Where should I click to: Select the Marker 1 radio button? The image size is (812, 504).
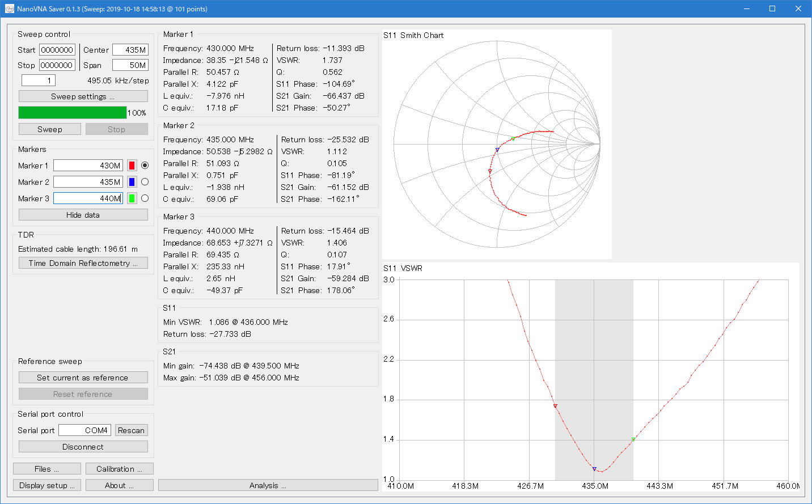[x=145, y=166]
